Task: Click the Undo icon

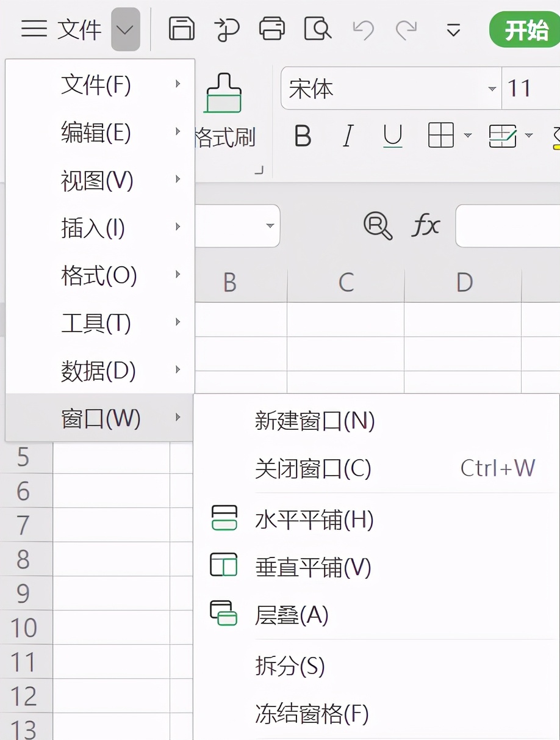Action: pos(362,29)
